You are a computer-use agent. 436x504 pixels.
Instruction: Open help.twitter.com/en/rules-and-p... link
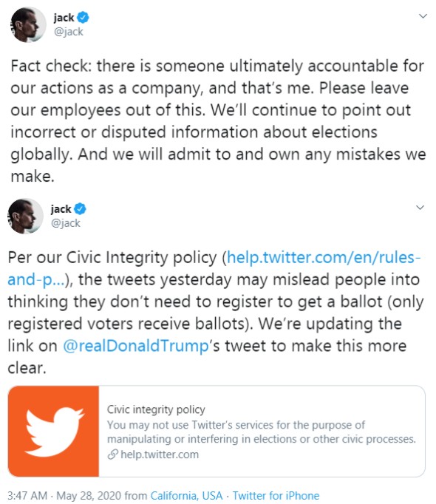coord(214,268)
